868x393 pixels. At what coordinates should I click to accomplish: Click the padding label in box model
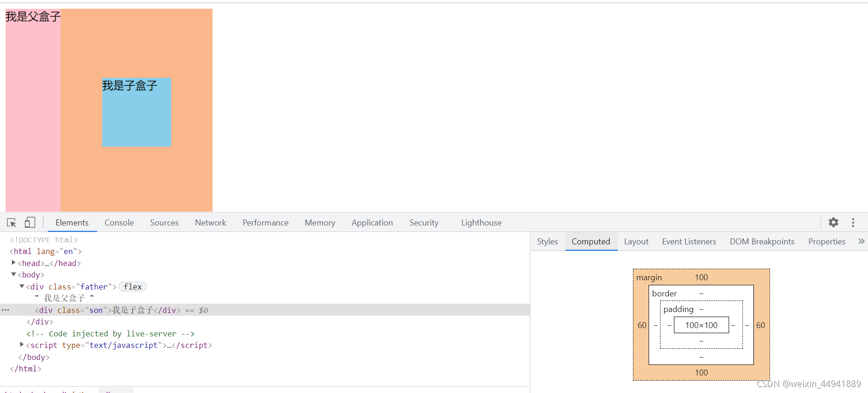click(x=678, y=309)
